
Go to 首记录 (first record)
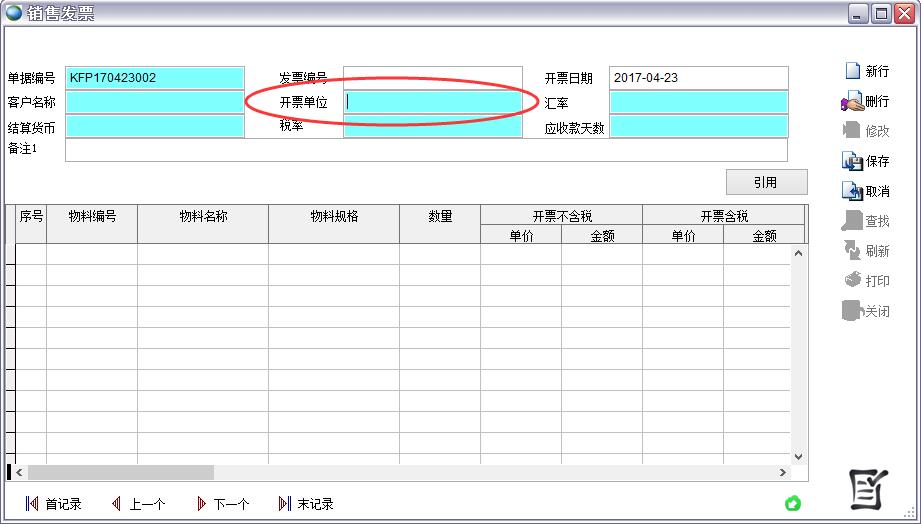coord(32,504)
